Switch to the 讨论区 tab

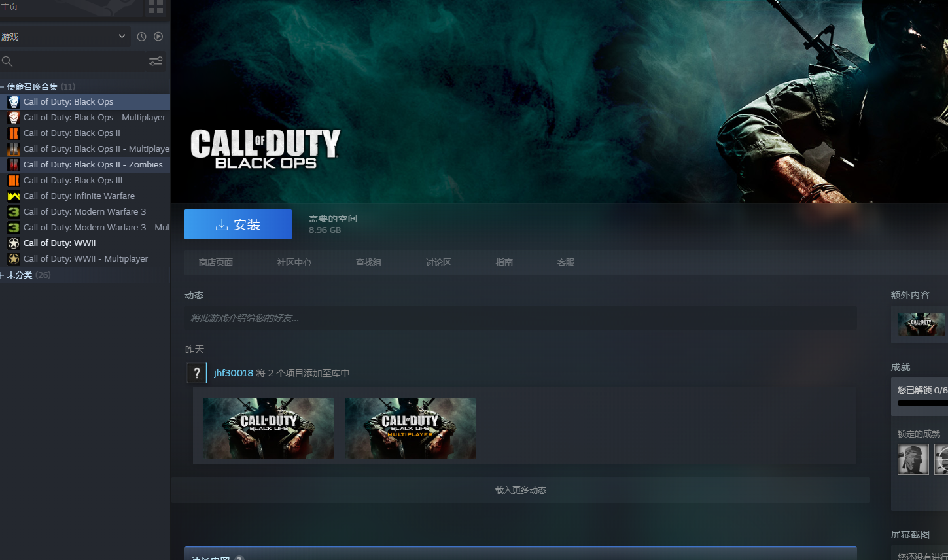tap(438, 262)
